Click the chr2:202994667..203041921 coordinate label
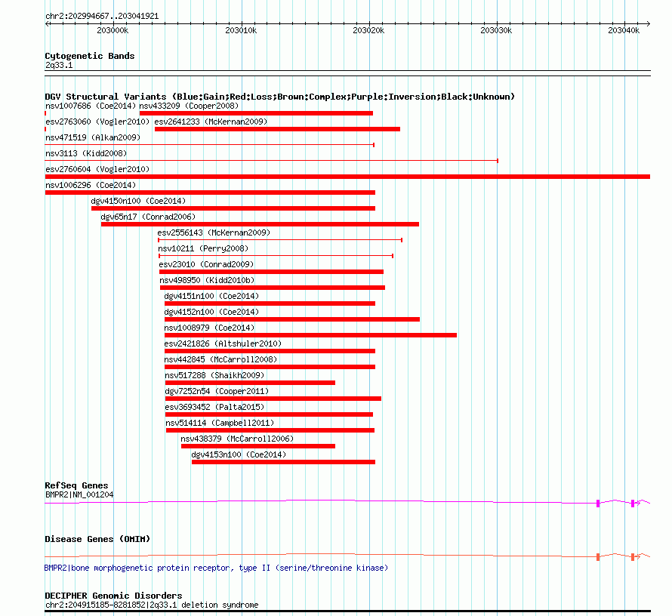This screenshot has height=616, width=672. tap(102, 17)
